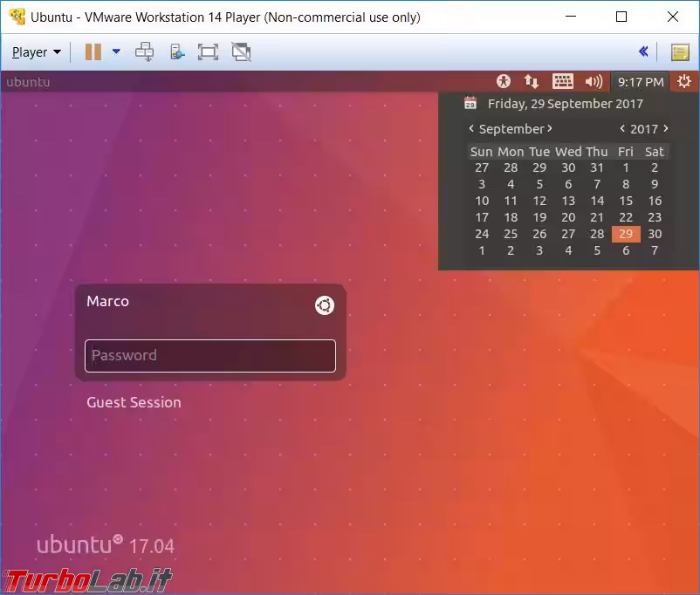Image resolution: width=700 pixels, height=595 pixels.
Task: Switch to Unity mode icon
Action: [242, 51]
